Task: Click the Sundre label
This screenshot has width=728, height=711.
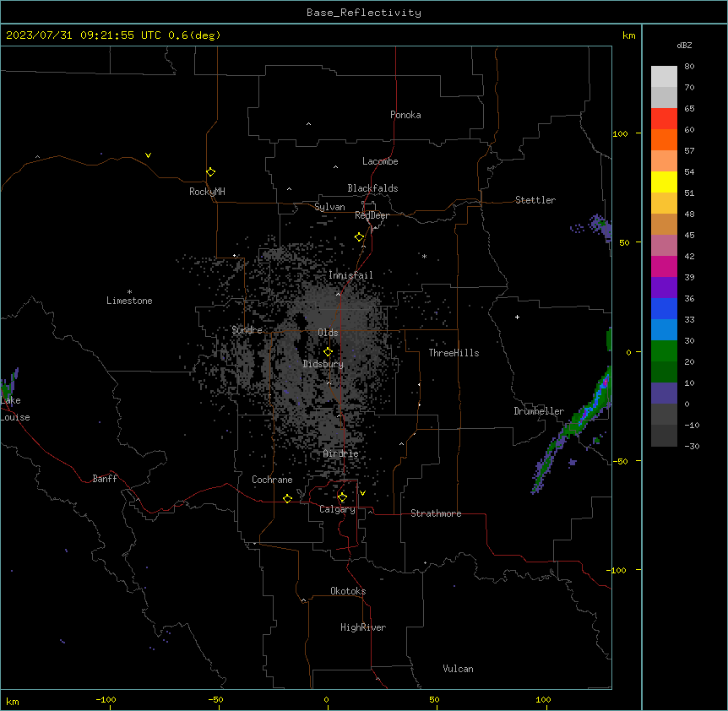Action: point(247,330)
